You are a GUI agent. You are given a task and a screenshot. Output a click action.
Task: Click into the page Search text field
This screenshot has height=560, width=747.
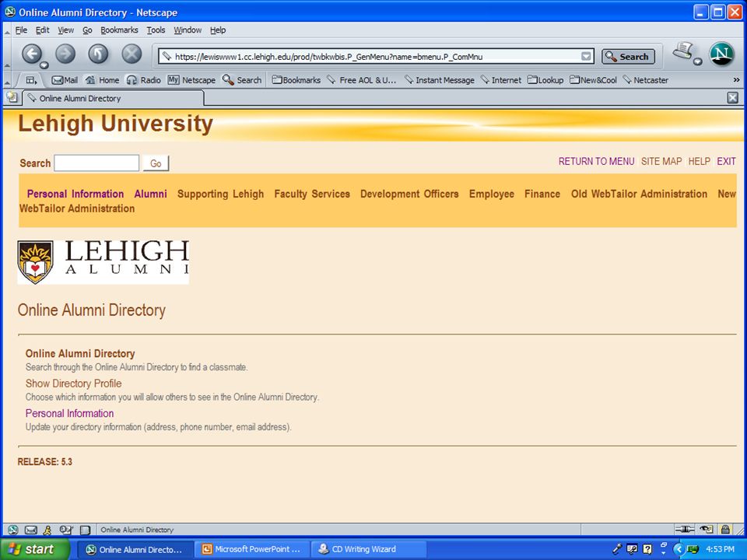[x=96, y=163]
